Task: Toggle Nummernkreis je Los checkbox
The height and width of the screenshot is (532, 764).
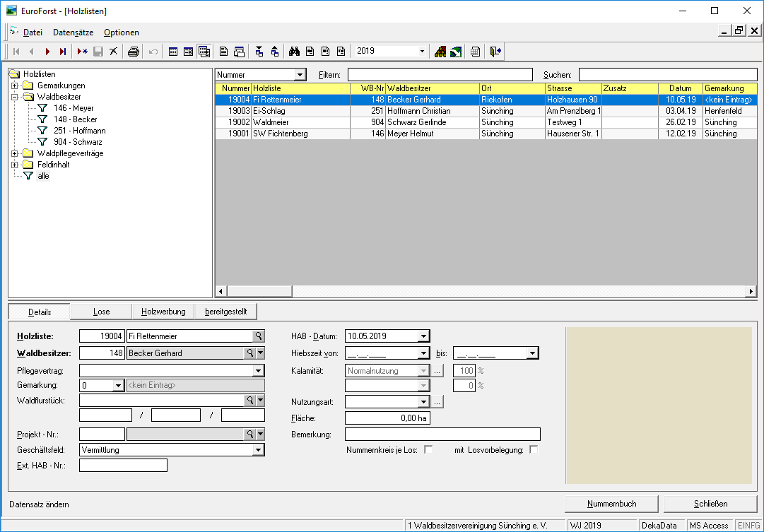Action: pyautogui.click(x=428, y=449)
